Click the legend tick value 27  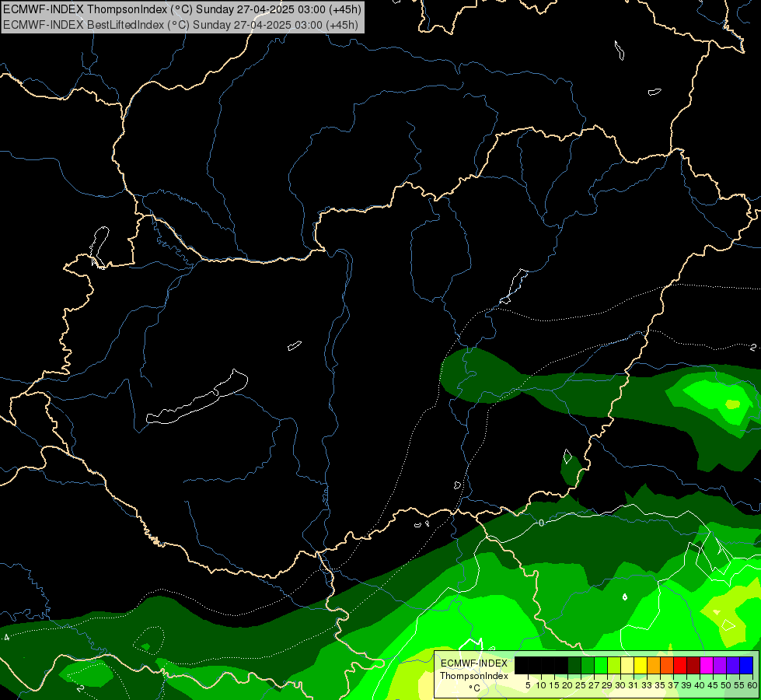pyautogui.click(x=594, y=685)
